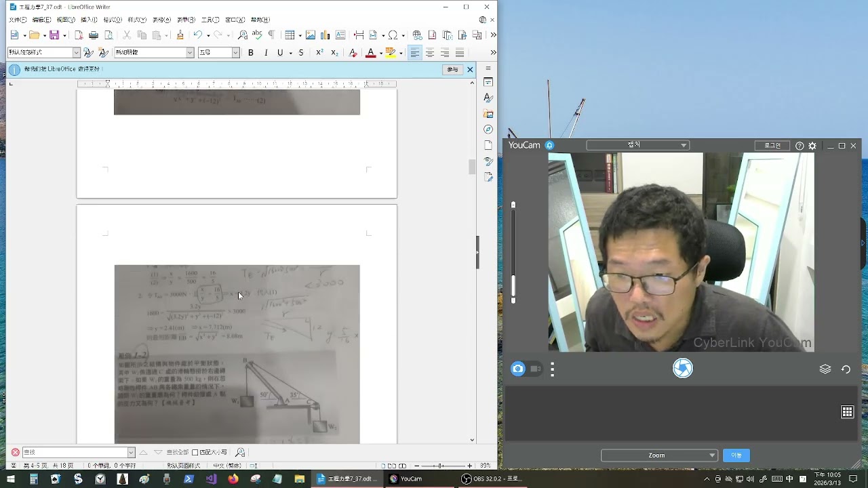
Task: Export directly as PDF
Action: pyautogui.click(x=79, y=35)
